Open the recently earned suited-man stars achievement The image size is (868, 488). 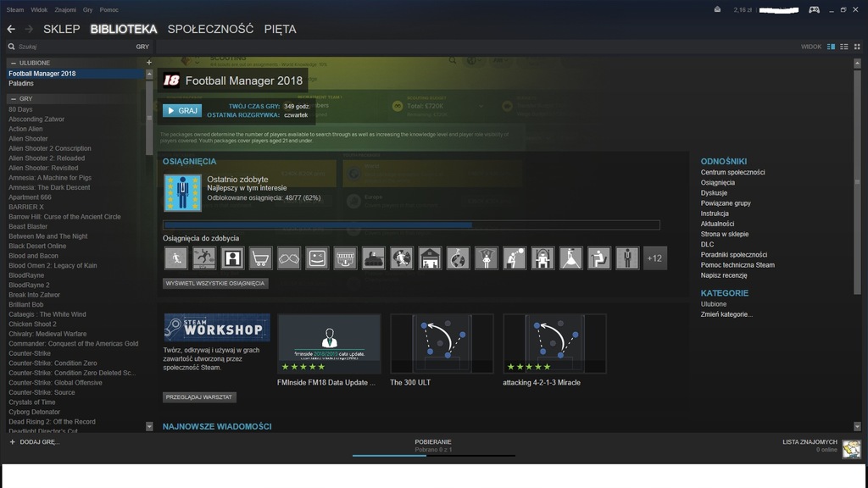pos(182,192)
